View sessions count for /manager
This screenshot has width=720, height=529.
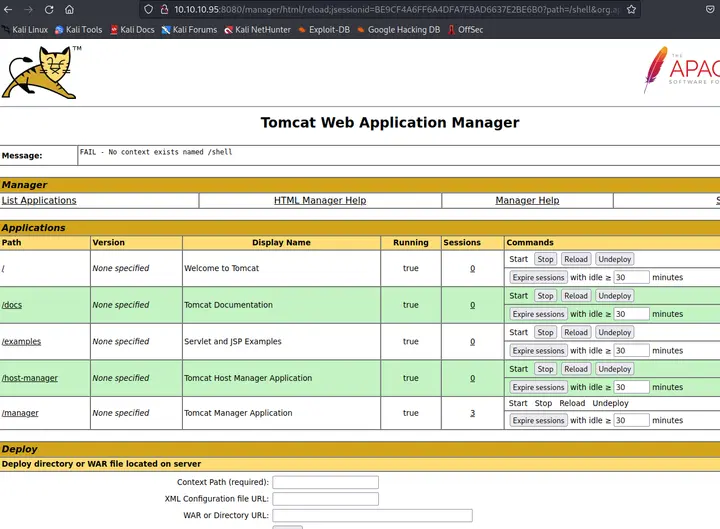(472, 413)
